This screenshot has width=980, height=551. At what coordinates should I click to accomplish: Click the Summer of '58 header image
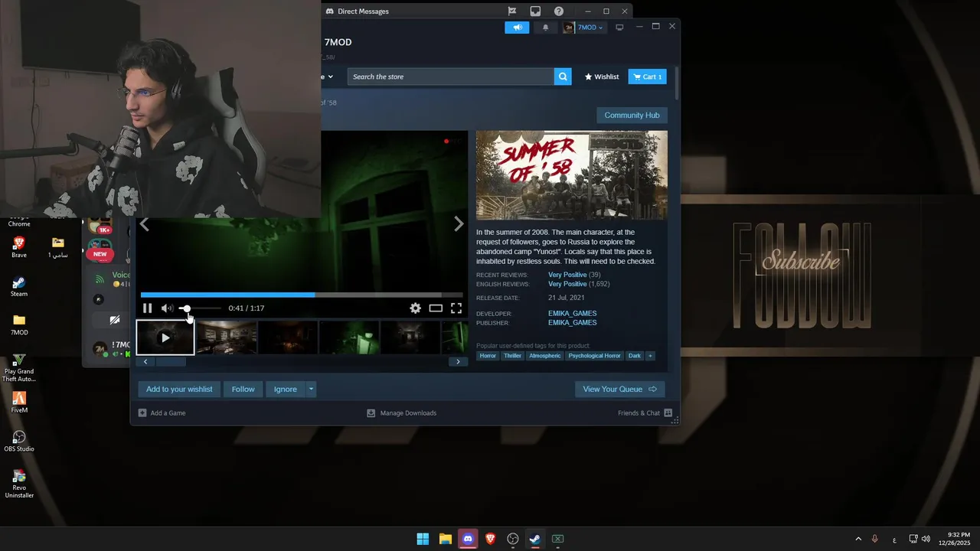pyautogui.click(x=572, y=175)
